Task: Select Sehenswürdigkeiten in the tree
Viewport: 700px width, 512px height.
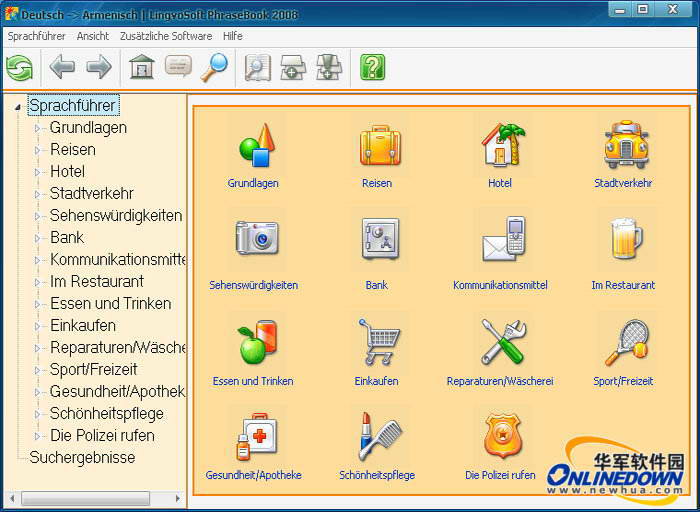Action: [x=116, y=216]
